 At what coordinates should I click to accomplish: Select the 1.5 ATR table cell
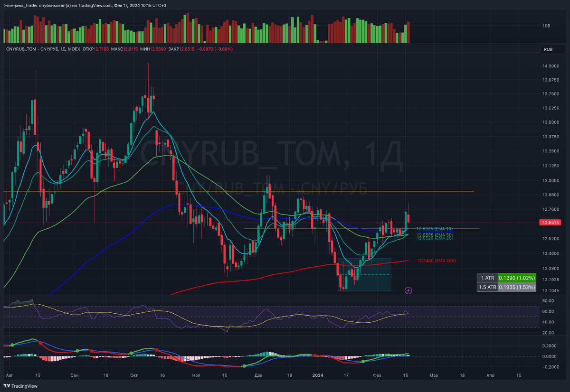click(x=488, y=287)
